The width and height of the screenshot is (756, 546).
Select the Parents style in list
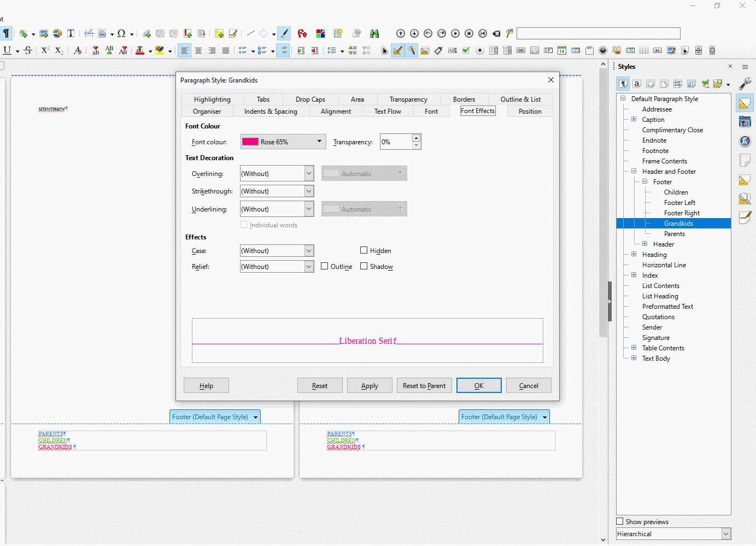tap(674, 234)
